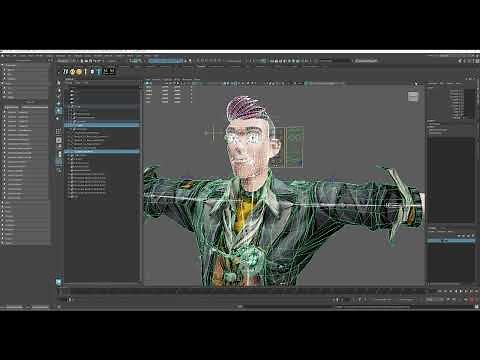Click the view cube in the viewport corner
This screenshot has width=480, height=360.
413,97
